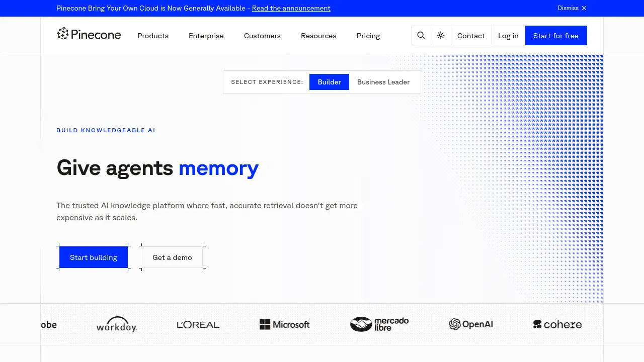The width and height of the screenshot is (644, 362).
Task: Click the Contact link
Action: pyautogui.click(x=471, y=36)
